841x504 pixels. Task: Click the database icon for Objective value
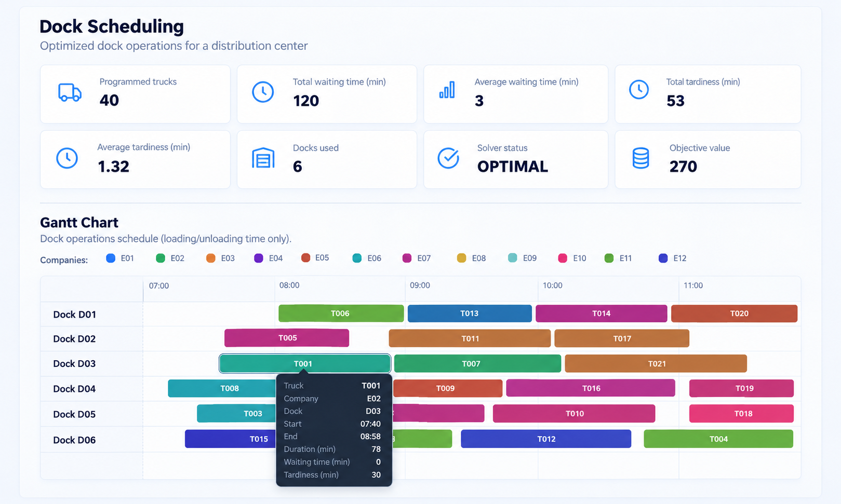(x=640, y=158)
